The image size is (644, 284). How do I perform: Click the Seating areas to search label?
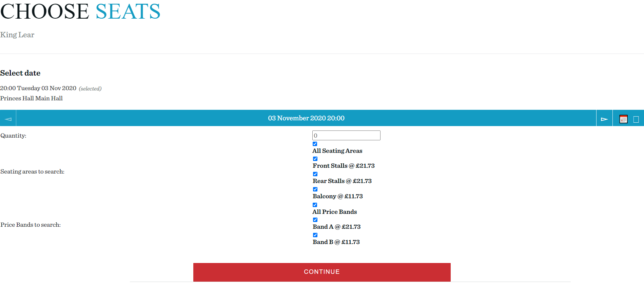coord(33,171)
